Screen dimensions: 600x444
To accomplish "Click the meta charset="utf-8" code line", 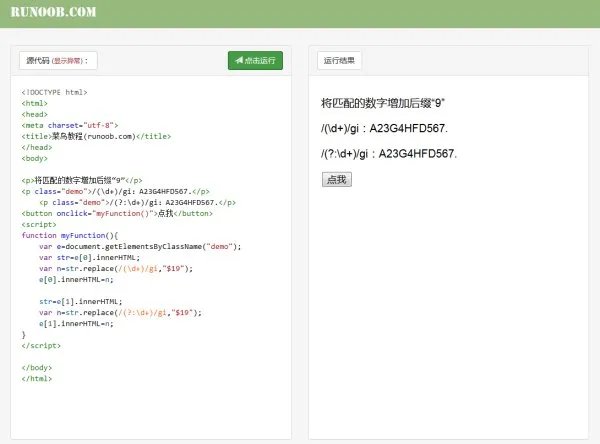I will [x=70, y=125].
